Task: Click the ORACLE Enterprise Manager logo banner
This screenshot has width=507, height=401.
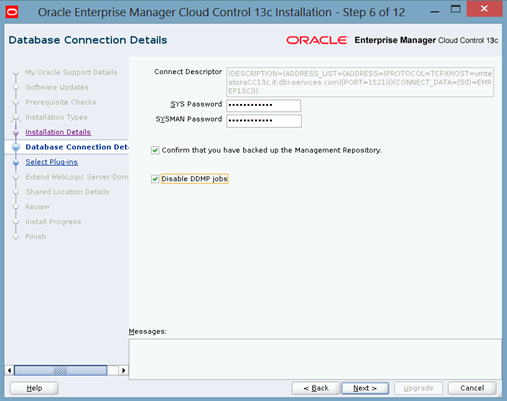Action: [392, 40]
